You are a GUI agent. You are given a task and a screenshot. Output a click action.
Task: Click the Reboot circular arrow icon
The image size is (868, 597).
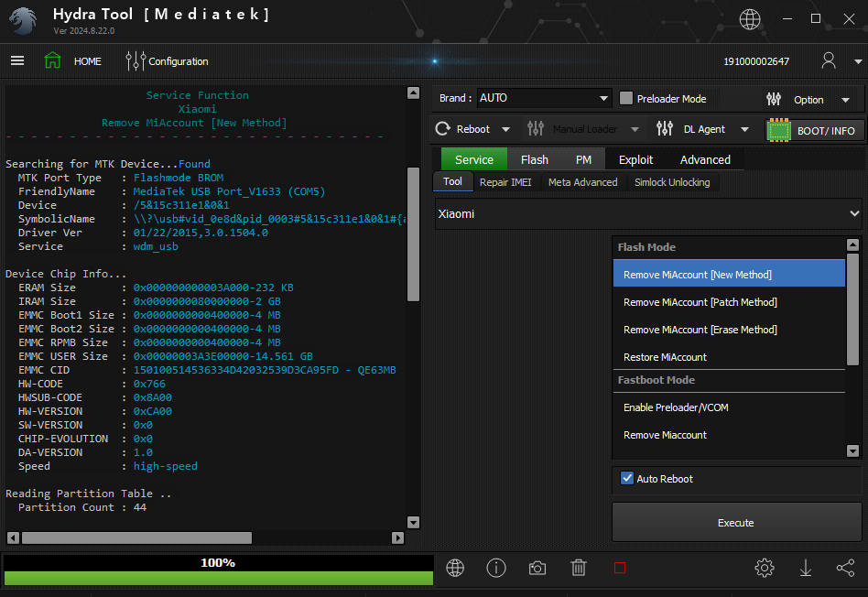click(x=443, y=129)
